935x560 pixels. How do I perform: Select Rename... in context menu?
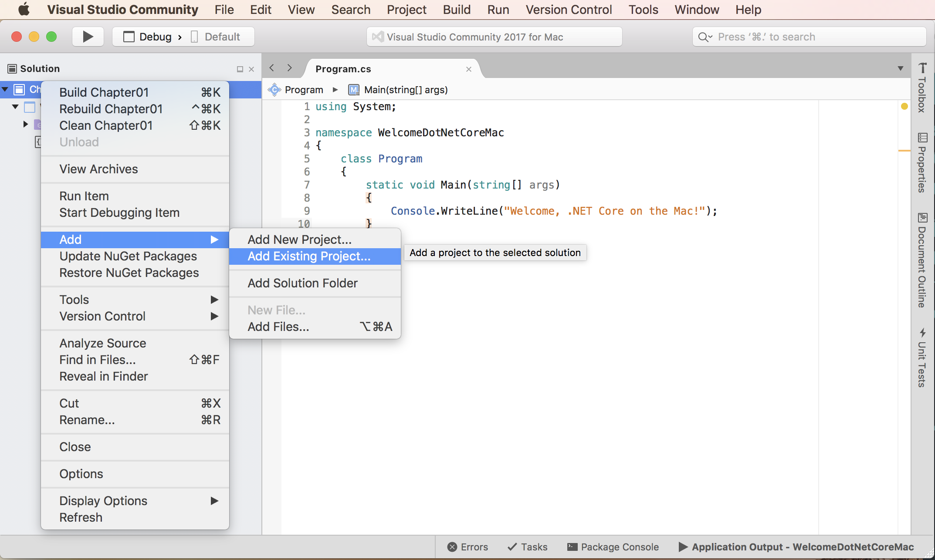[x=135, y=420]
